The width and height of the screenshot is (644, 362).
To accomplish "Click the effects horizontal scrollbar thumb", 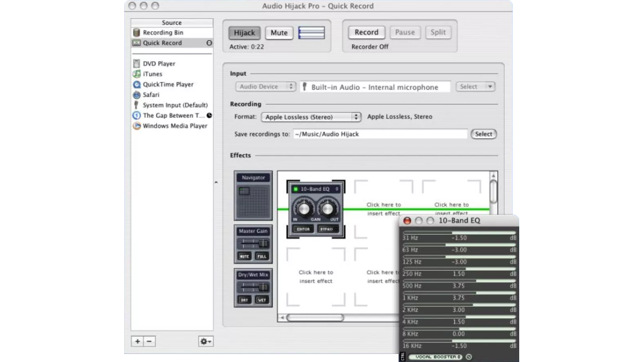I will 315,318.
